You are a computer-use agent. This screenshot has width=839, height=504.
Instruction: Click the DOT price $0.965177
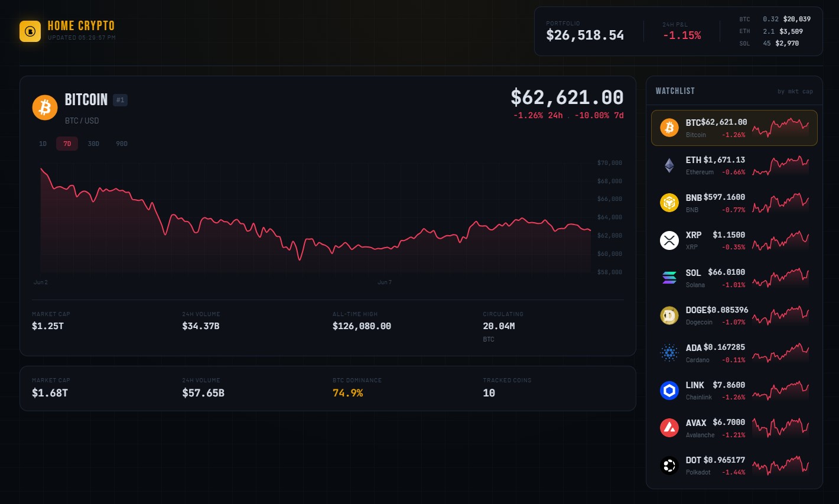(x=724, y=460)
